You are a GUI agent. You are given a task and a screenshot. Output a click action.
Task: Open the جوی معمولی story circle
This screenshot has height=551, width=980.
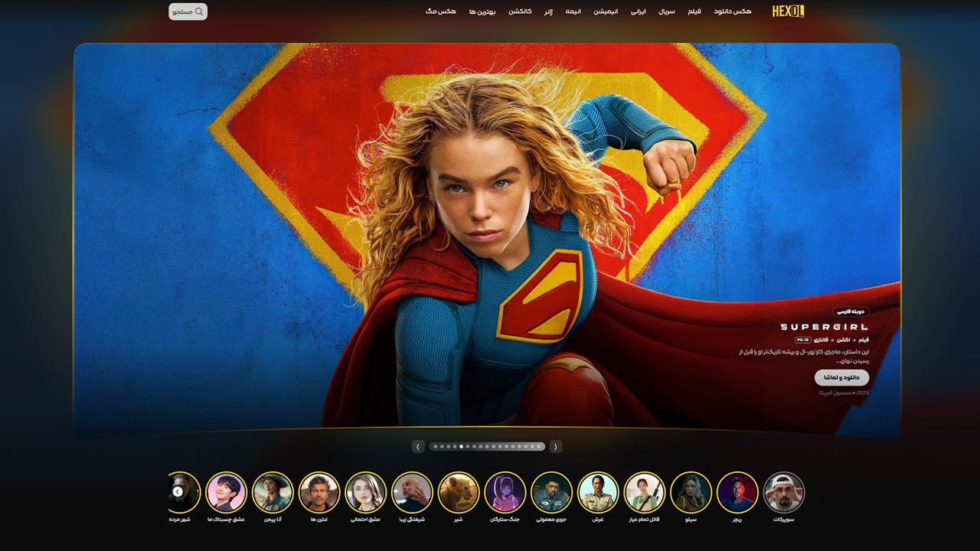(x=551, y=492)
